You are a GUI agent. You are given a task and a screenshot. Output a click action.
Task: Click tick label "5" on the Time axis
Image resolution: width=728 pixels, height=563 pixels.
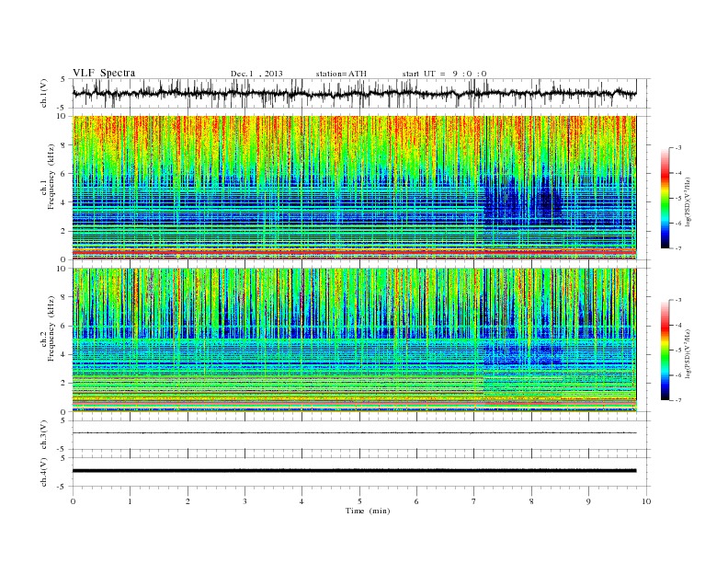[x=359, y=501]
